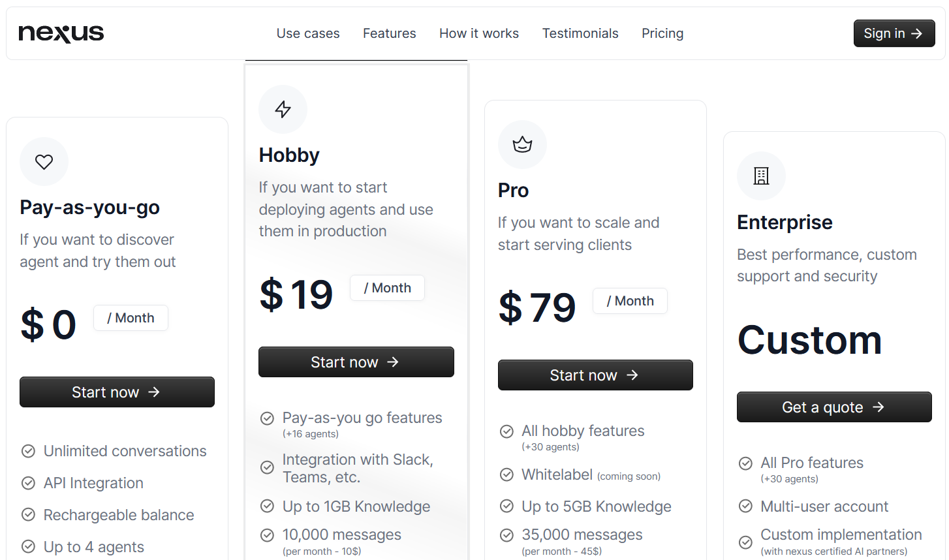Screen dimensions: 949x560
Task: Click checkmark icon beside Multi-user account
Action: pyautogui.click(x=745, y=506)
